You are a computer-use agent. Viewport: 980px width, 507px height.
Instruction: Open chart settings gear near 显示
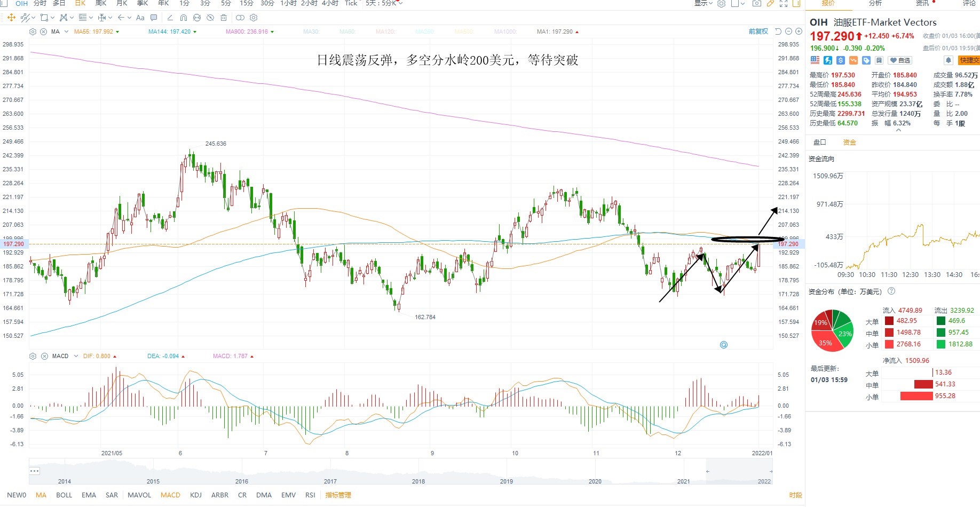click(x=721, y=3)
